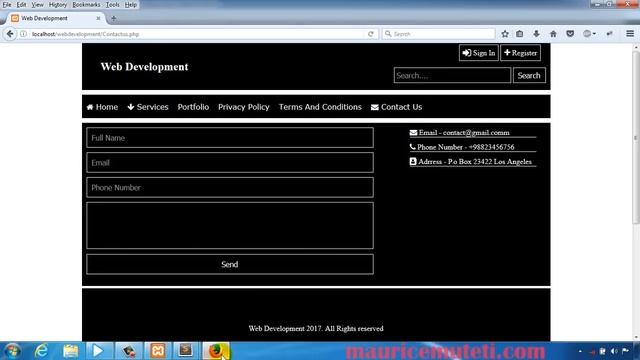Show bookmarks list icon in toolbar
The width and height of the screenshot is (640, 360).
pyautogui.click(x=520, y=34)
